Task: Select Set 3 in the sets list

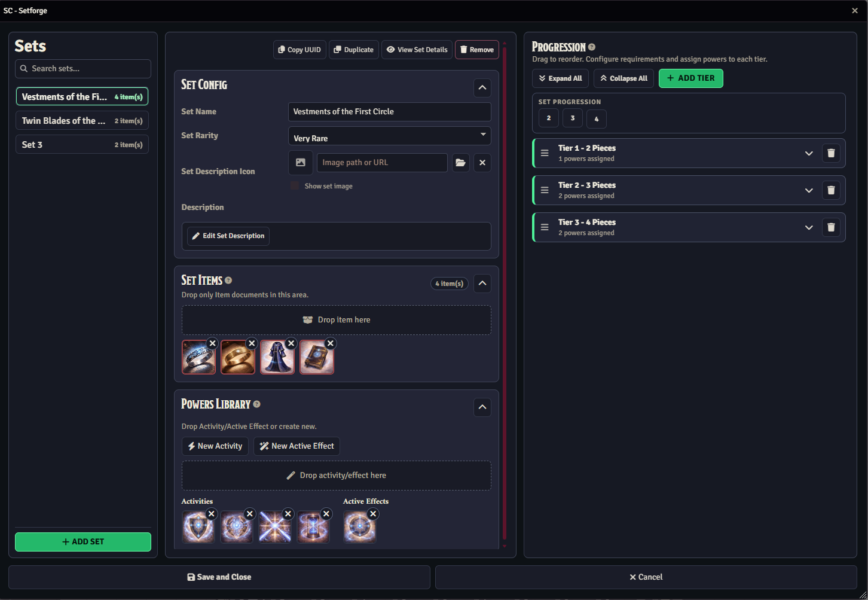Action: click(x=82, y=145)
